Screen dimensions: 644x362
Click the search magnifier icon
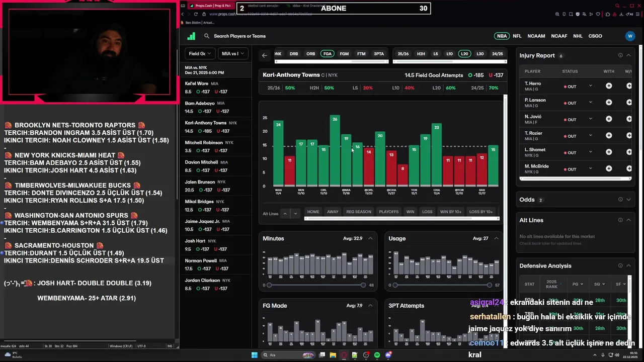pos(207,36)
